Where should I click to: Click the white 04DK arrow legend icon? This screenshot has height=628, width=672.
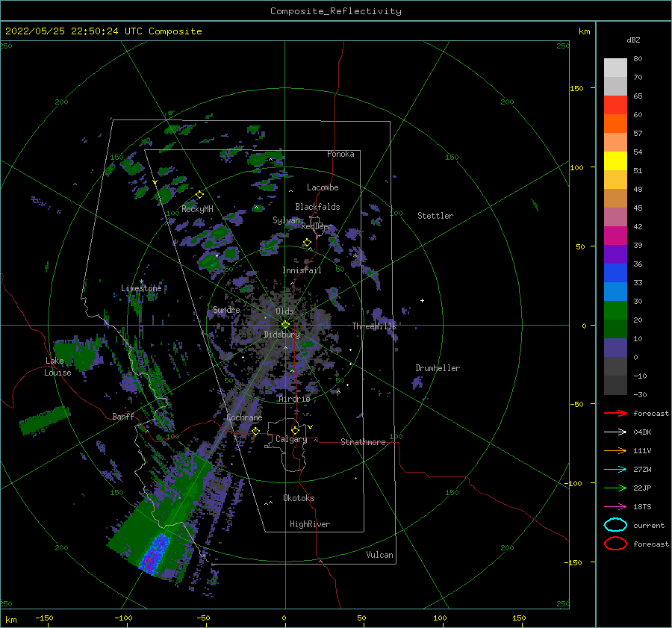click(x=615, y=432)
